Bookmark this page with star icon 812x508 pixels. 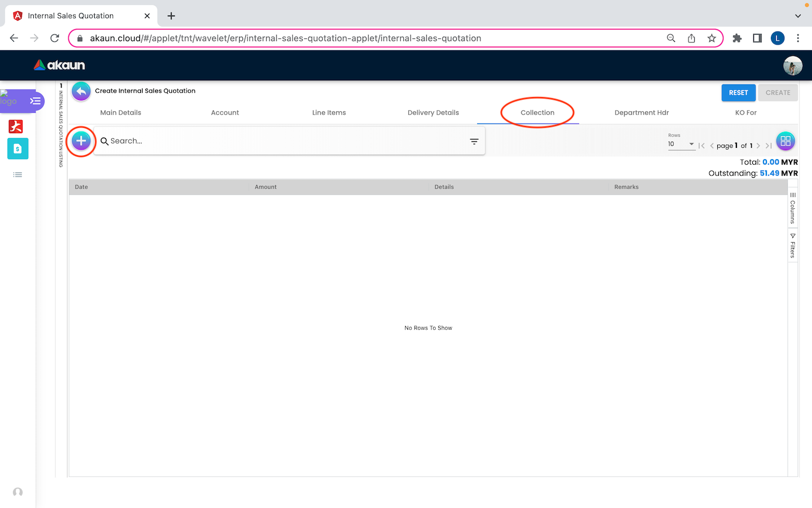(x=712, y=38)
